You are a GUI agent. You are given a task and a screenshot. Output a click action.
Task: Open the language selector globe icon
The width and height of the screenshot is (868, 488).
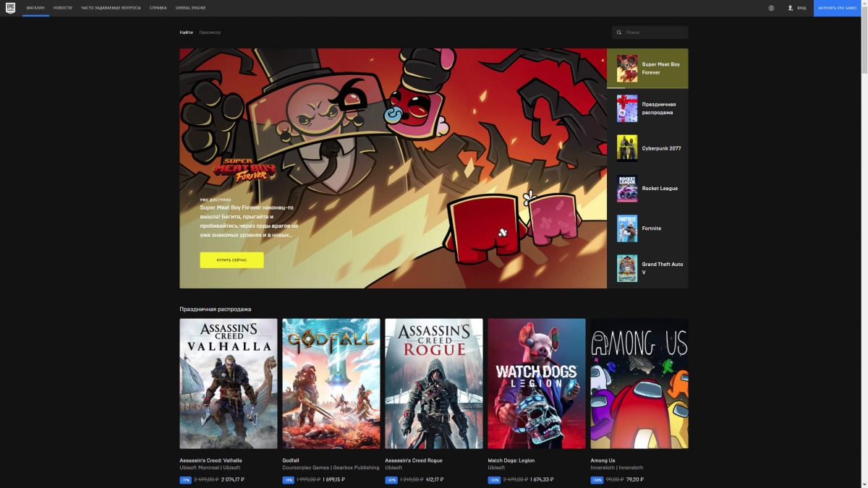point(770,8)
